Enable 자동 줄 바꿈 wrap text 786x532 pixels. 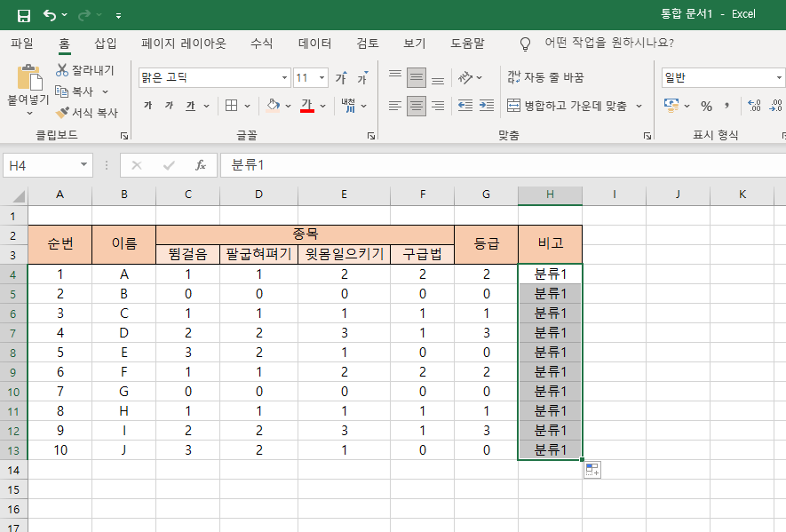544,78
